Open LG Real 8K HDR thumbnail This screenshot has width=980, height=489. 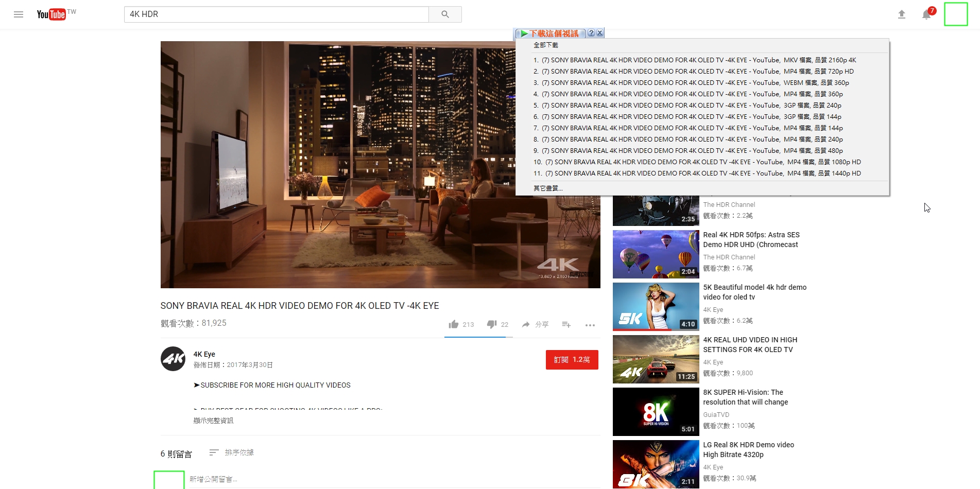[x=656, y=464]
